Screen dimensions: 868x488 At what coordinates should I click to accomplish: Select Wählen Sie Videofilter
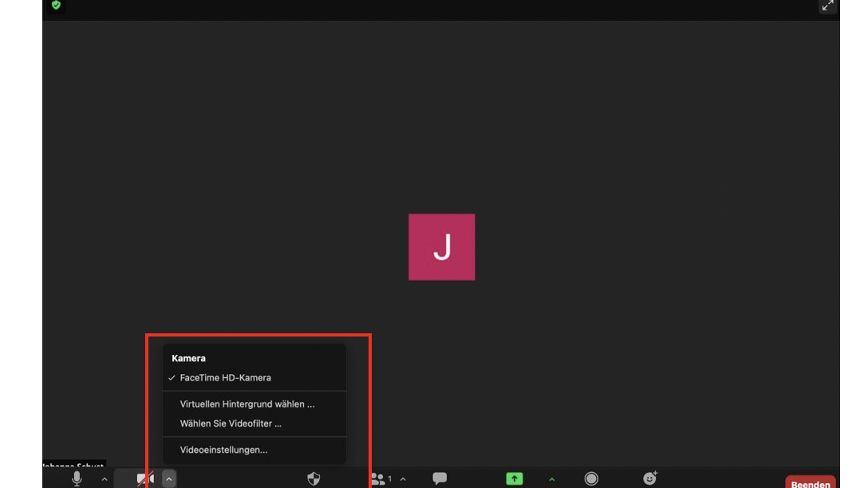231,424
